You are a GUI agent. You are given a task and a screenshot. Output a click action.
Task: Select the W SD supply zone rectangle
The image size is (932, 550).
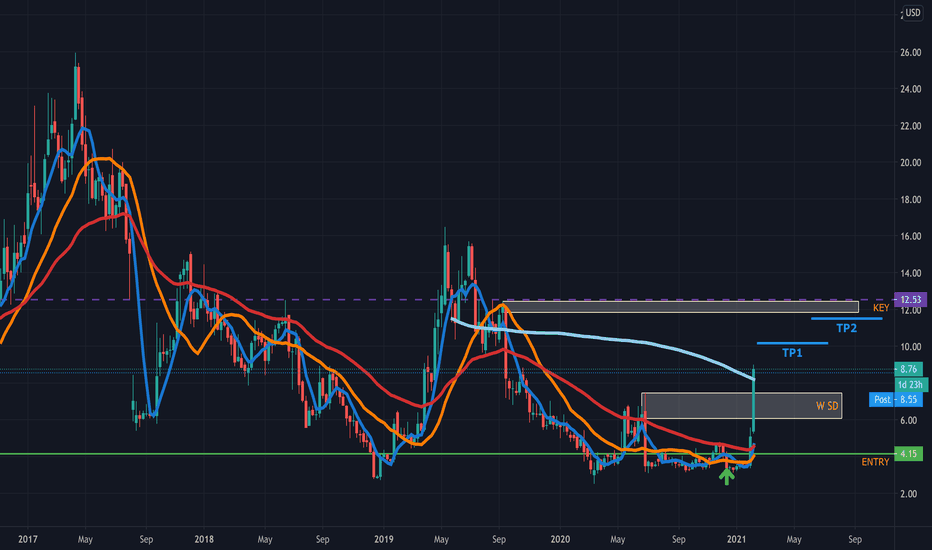(741, 406)
